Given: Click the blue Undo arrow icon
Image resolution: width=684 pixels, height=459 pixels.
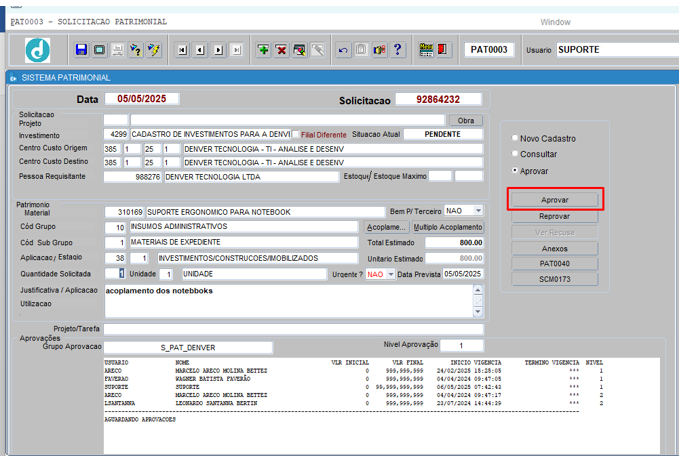Looking at the screenshot, I should [343, 50].
